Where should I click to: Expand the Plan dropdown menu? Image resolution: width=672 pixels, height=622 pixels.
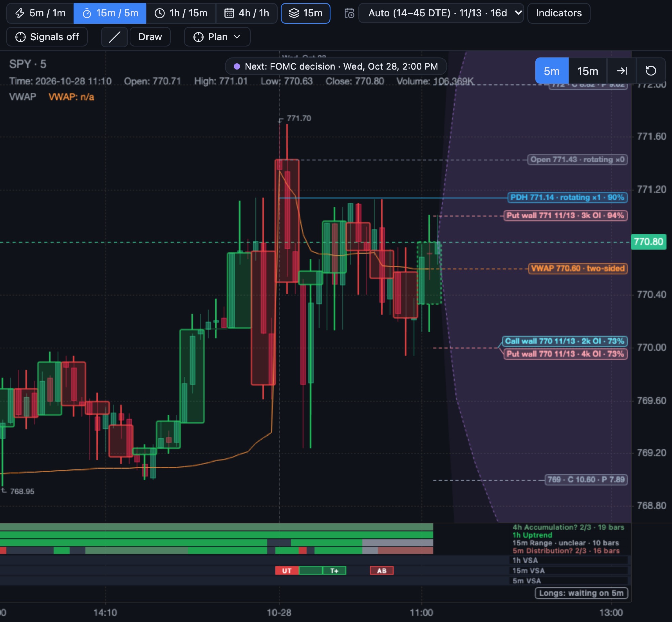(x=217, y=37)
